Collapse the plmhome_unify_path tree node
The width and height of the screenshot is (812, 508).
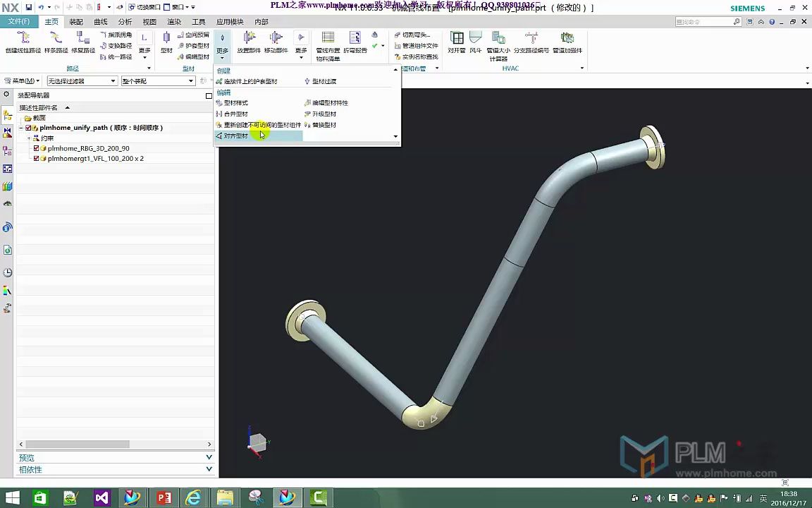pyautogui.click(x=21, y=128)
